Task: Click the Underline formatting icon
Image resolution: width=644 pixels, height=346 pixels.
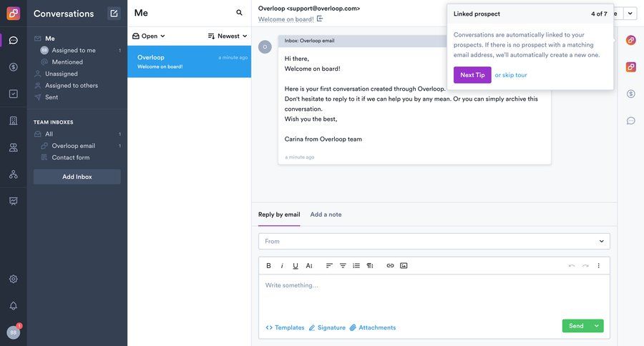Action: click(296, 265)
